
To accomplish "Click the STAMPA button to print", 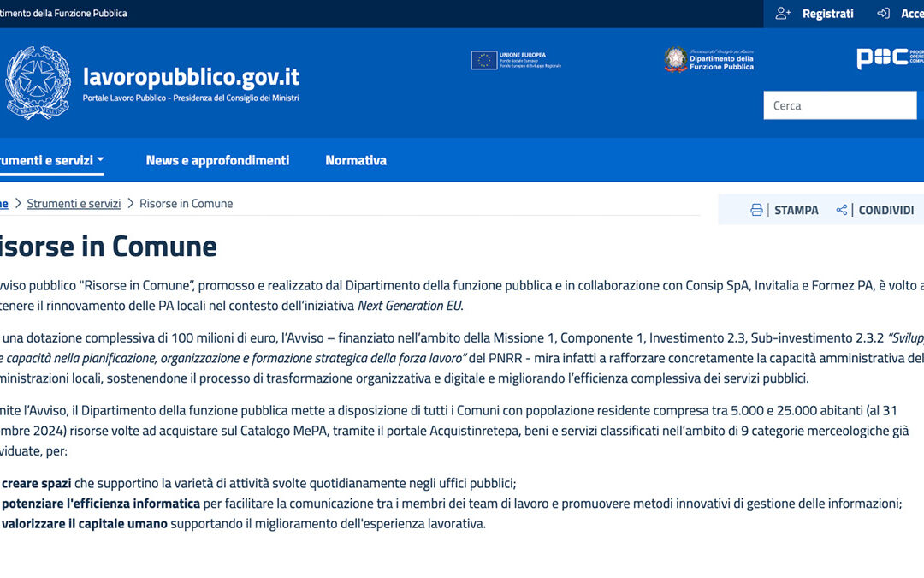I will click(796, 209).
